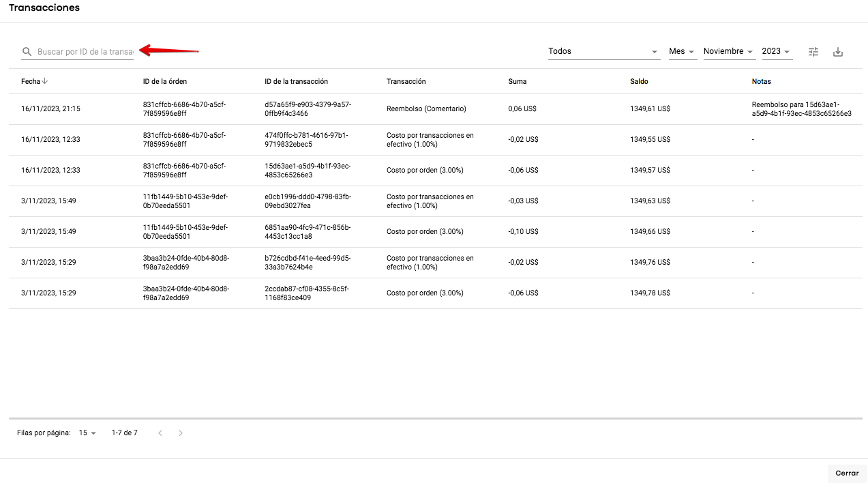This screenshot has height=483, width=868.
Task: Select transaction ID d57a65f9-e903-4379-9a57-0ffb9f4c3466
Action: click(308, 109)
